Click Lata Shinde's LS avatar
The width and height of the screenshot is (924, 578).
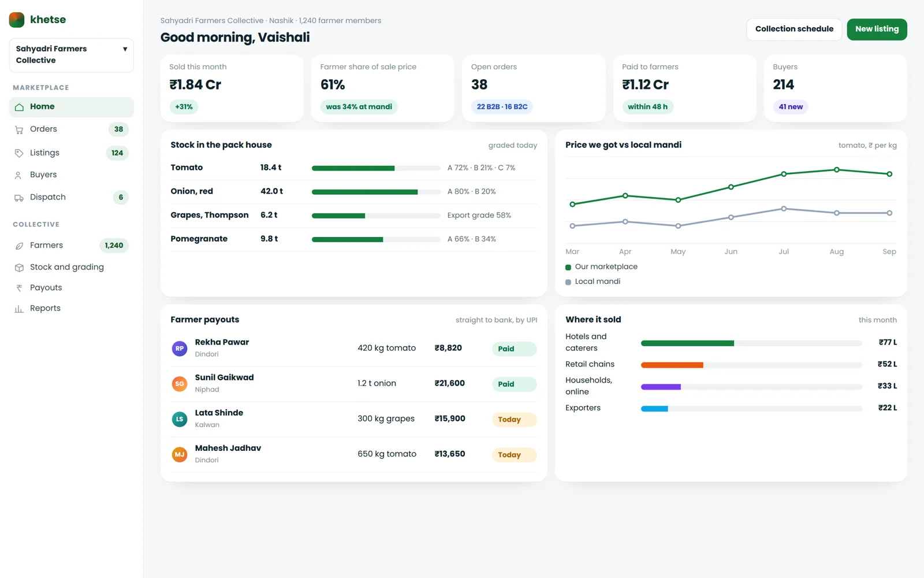coord(180,419)
